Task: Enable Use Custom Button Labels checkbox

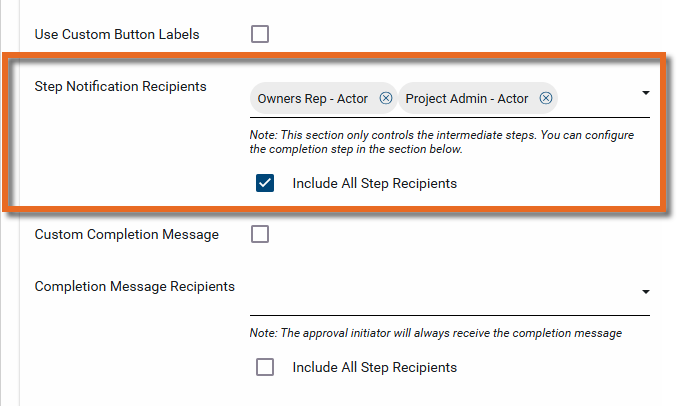Action: (260, 34)
